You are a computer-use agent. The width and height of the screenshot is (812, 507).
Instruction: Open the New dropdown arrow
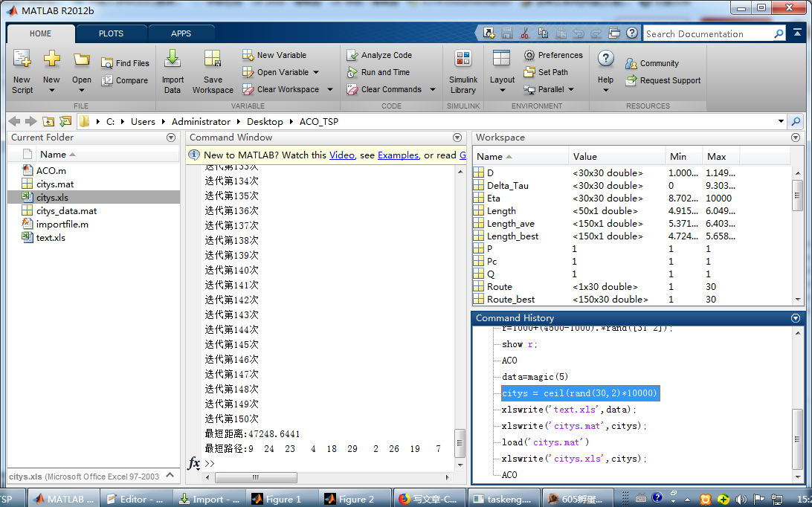[51, 91]
